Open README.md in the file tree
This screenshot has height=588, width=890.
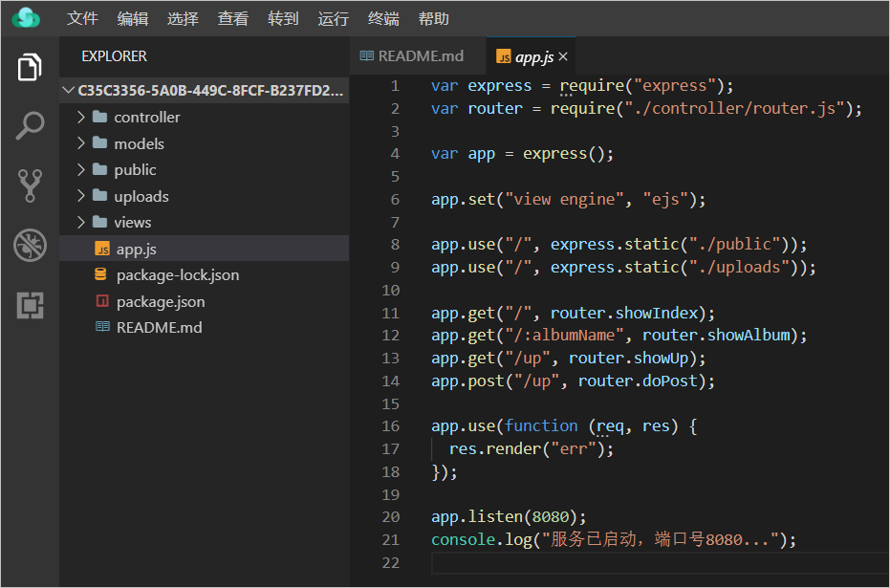click(x=158, y=327)
